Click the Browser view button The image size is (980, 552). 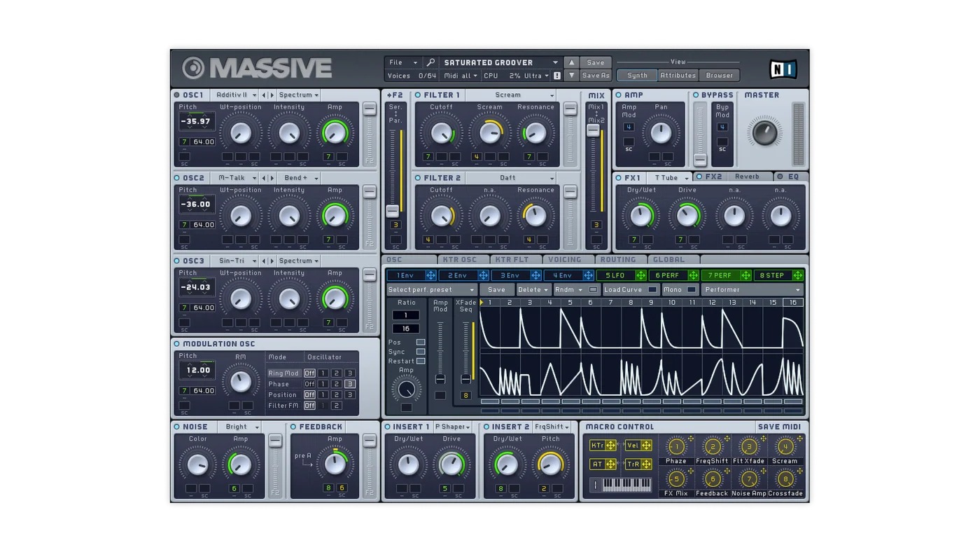pos(720,76)
